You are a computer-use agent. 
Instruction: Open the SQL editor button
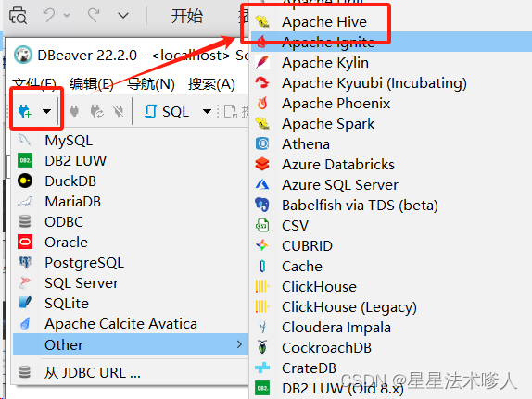[167, 111]
